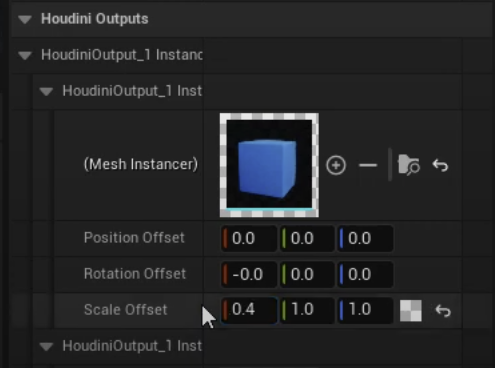
Task: Edit the Position Offset X field
Action: click(249, 238)
